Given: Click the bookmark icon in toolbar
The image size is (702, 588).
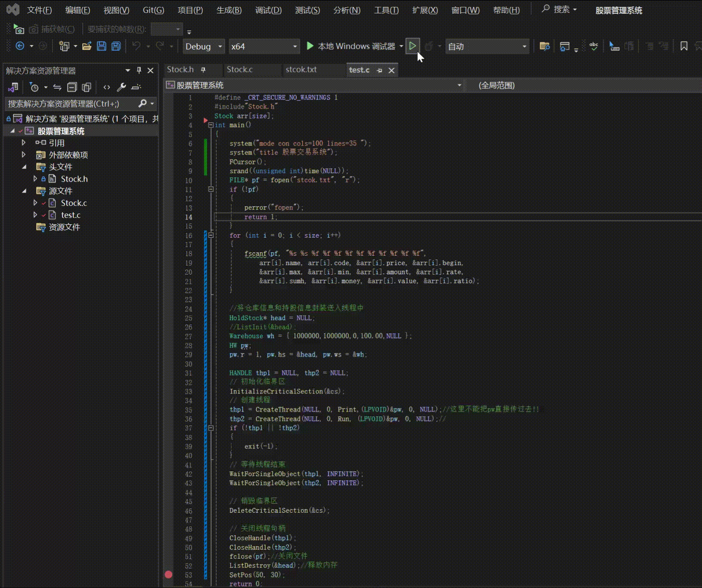Looking at the screenshot, I should click(x=683, y=46).
